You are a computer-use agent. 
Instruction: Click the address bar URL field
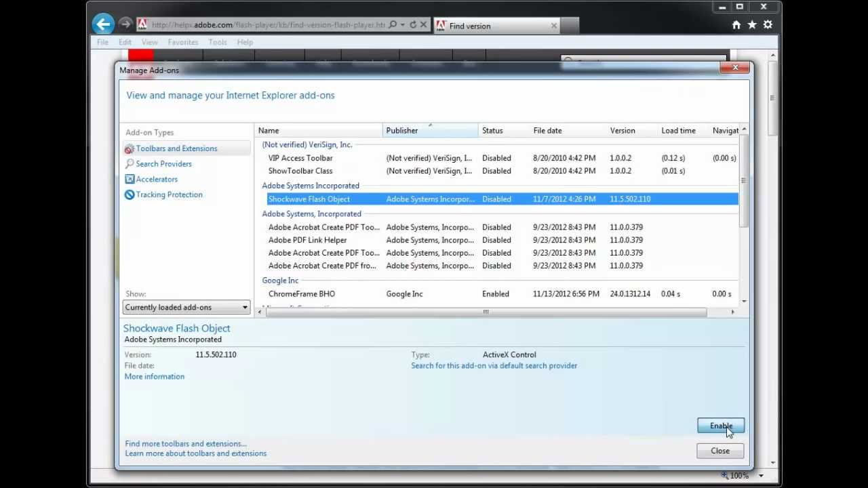(x=268, y=25)
